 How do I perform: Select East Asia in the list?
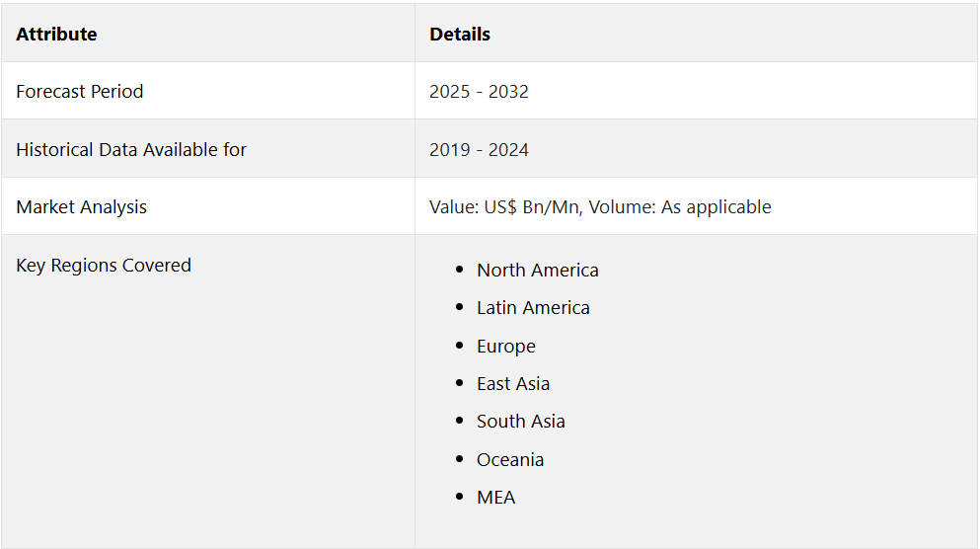pos(513,383)
